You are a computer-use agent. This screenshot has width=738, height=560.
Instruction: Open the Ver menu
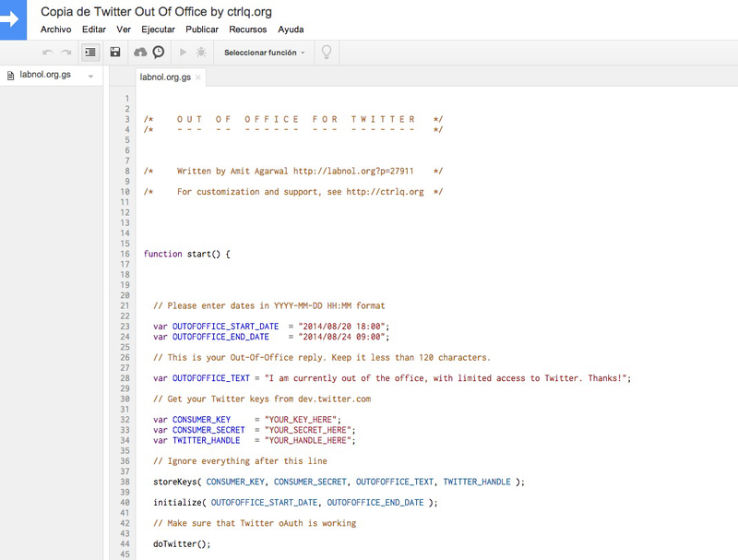click(124, 30)
